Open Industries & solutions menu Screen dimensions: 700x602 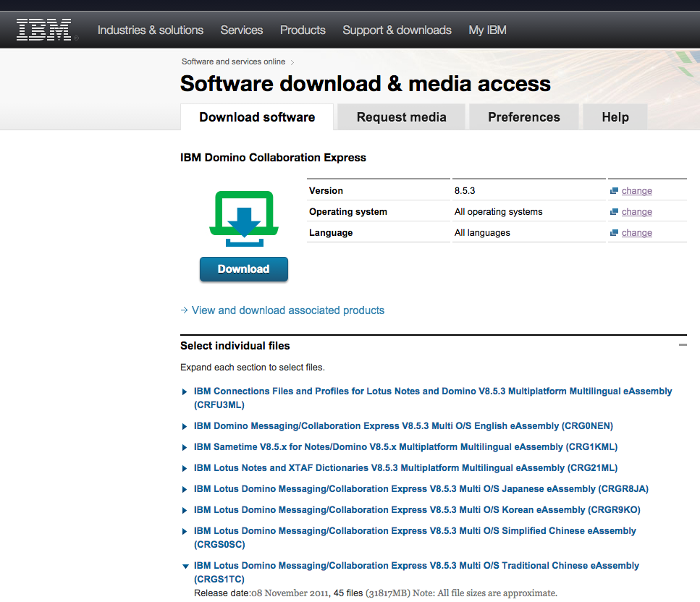(151, 30)
